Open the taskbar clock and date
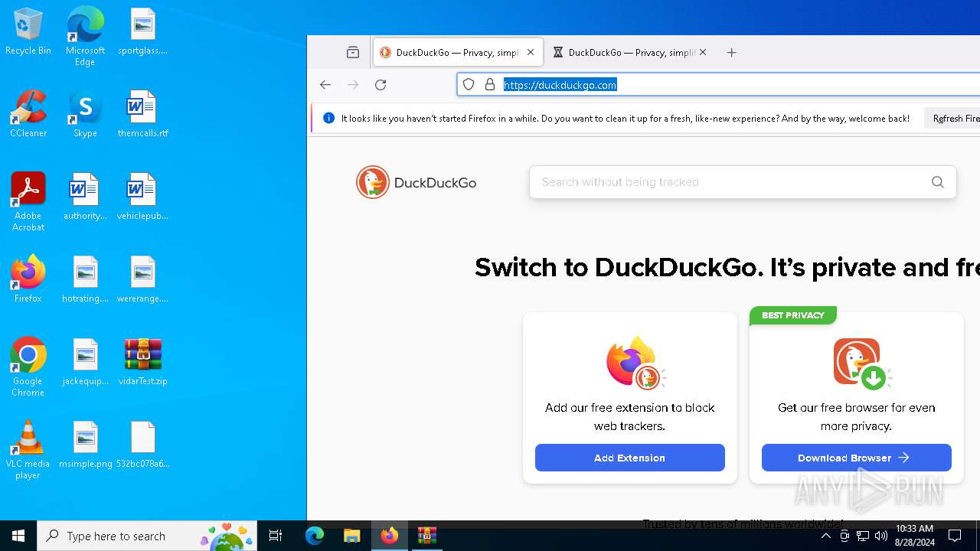The height and width of the screenshot is (551, 980). [915, 536]
